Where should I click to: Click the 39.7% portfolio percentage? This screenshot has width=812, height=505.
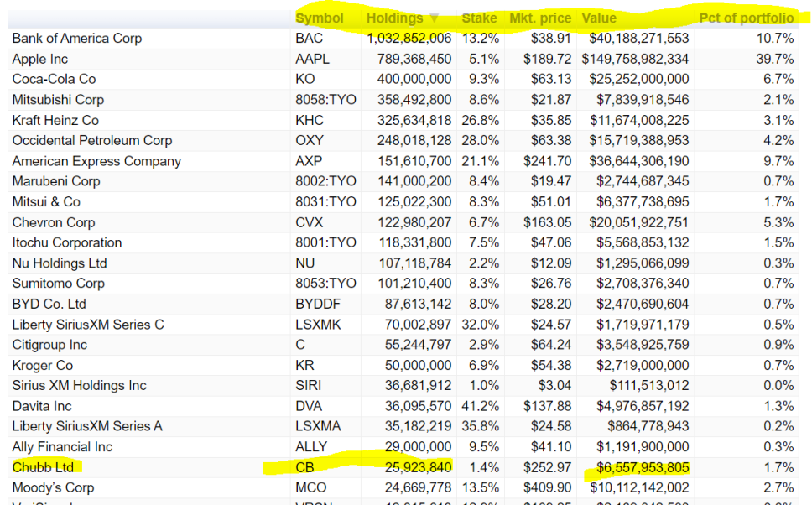click(775, 59)
